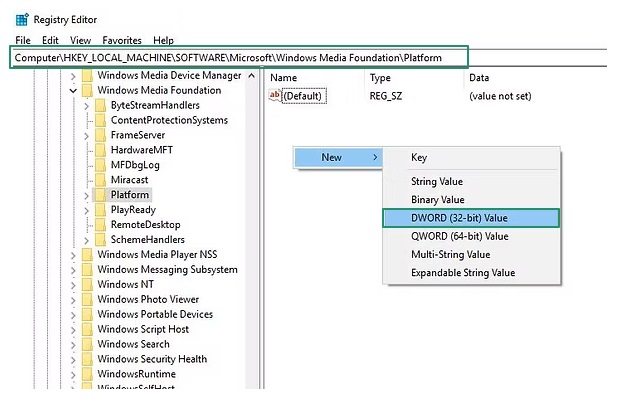The image size is (643, 408).
Task: Choose DWORD (32-bit) Value from submenu
Action: point(471,218)
